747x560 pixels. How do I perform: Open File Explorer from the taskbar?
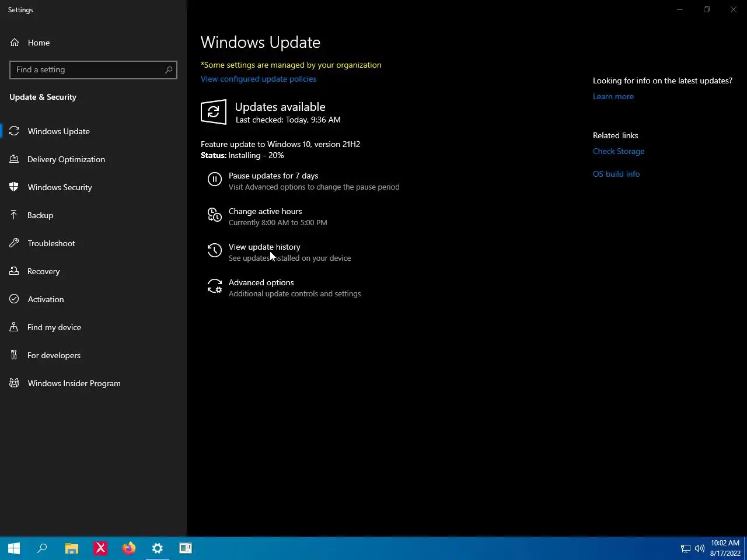pyautogui.click(x=71, y=548)
